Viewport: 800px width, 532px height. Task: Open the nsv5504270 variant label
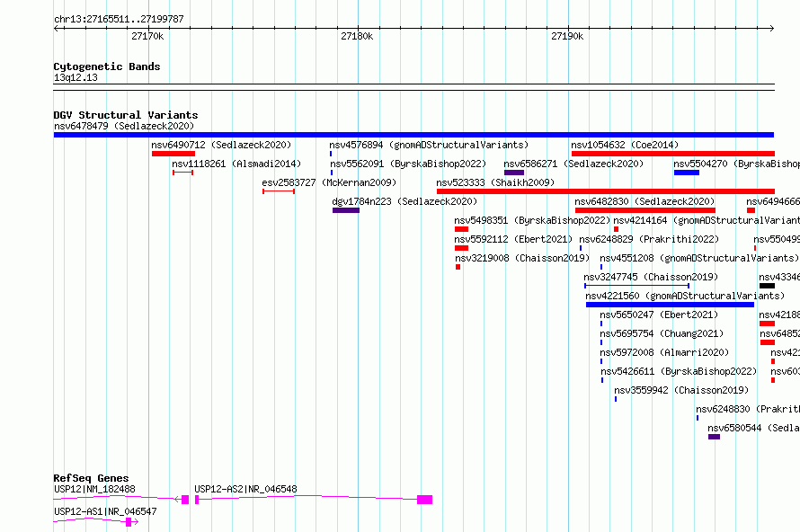coord(737,164)
